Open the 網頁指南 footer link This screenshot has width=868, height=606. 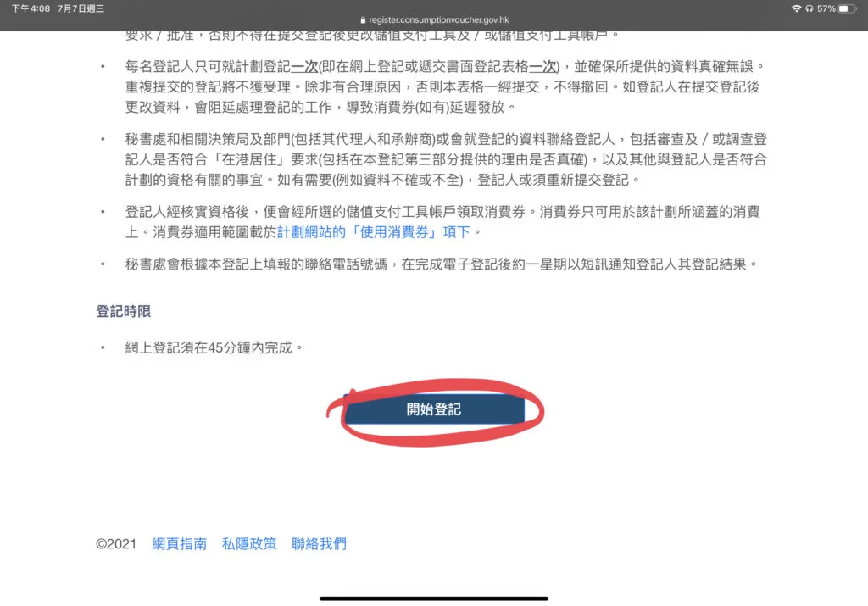point(180,544)
